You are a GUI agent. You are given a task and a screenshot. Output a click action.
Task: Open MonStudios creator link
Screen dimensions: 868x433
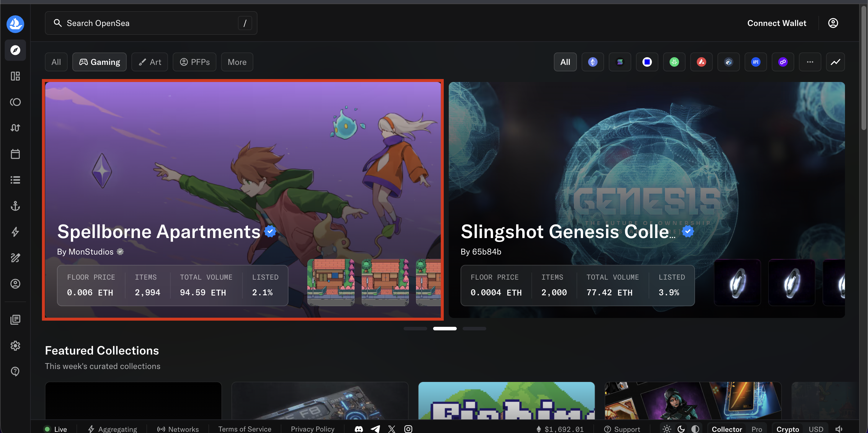(x=91, y=252)
